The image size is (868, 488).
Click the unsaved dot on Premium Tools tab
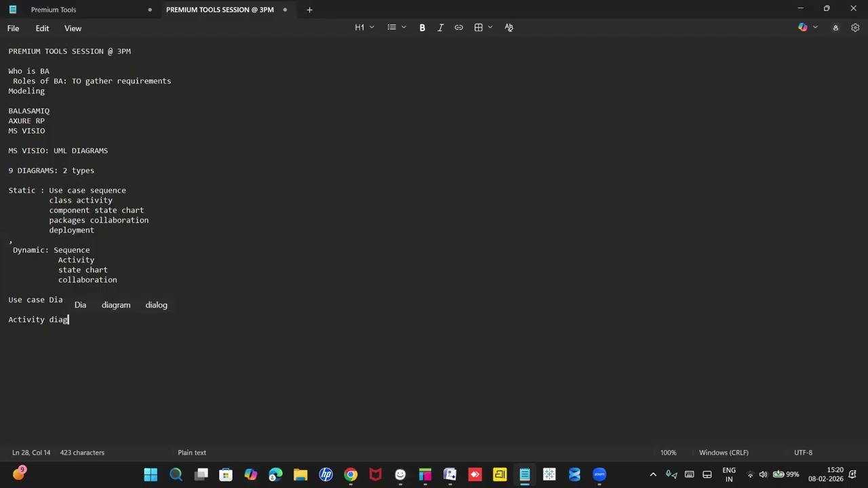coord(149,9)
